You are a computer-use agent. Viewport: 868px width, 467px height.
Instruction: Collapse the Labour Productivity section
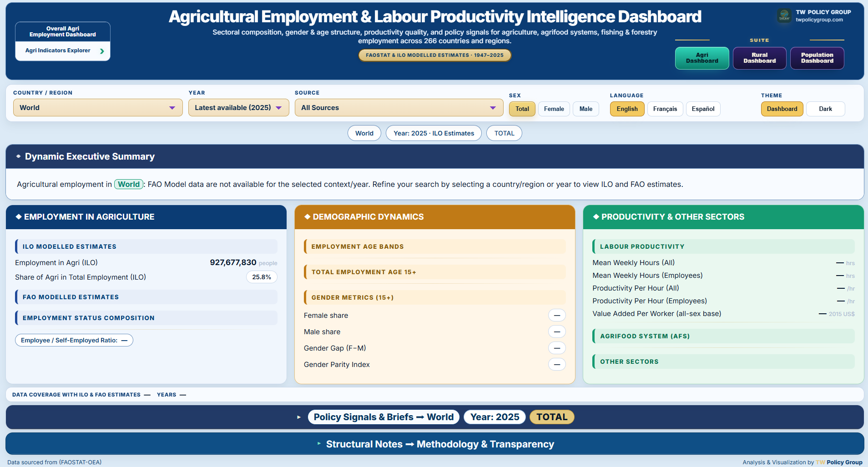pos(723,246)
